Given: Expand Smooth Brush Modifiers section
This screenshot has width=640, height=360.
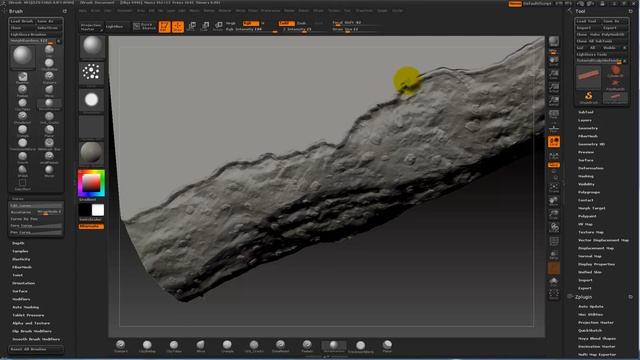Looking at the screenshot, I should click(36, 339).
